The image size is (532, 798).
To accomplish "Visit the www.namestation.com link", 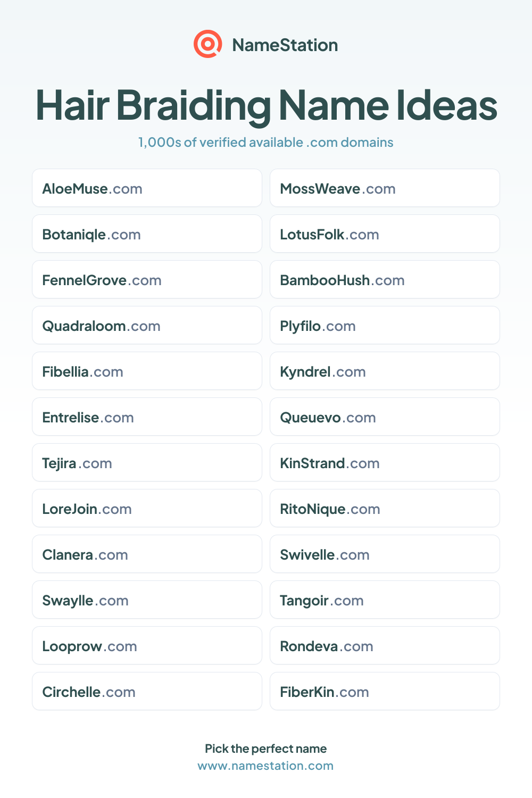I will (x=265, y=766).
